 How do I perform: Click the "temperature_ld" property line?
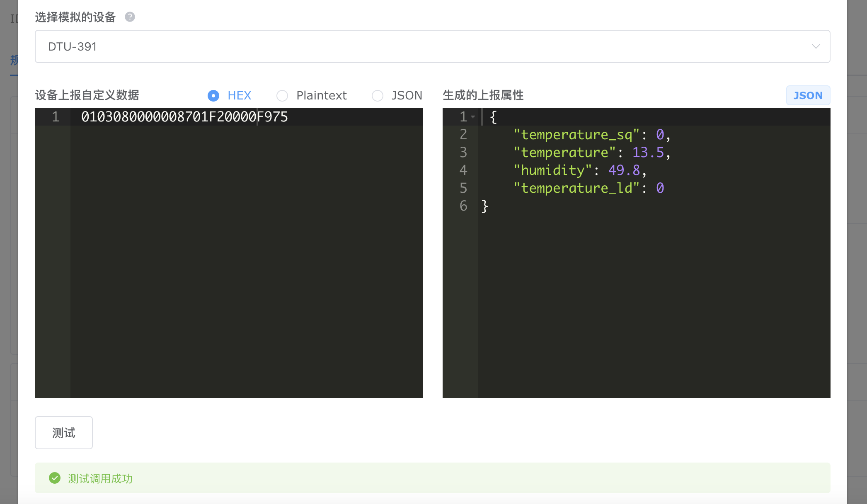click(588, 188)
